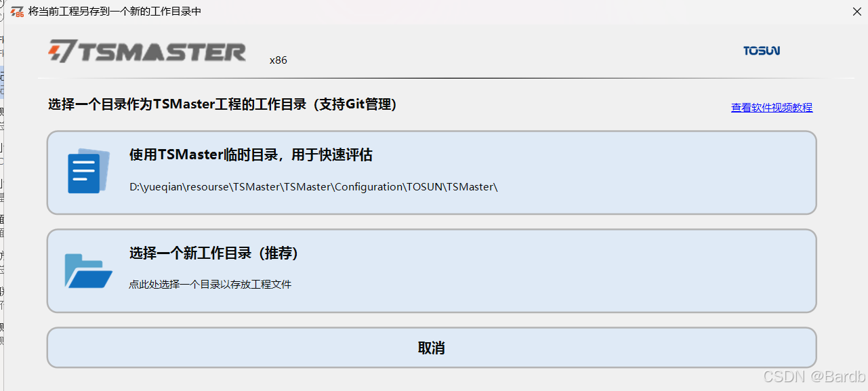868x391 pixels.
Task: Click the x86 label beside the logo
Action: (x=278, y=60)
